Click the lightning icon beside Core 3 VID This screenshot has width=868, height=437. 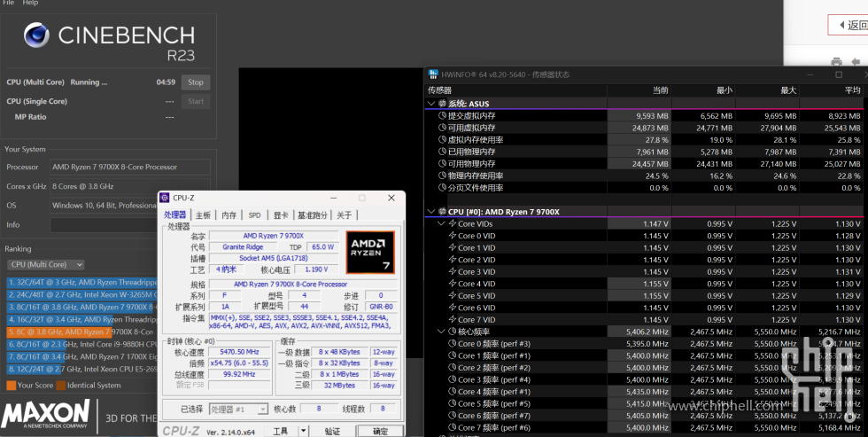point(453,271)
